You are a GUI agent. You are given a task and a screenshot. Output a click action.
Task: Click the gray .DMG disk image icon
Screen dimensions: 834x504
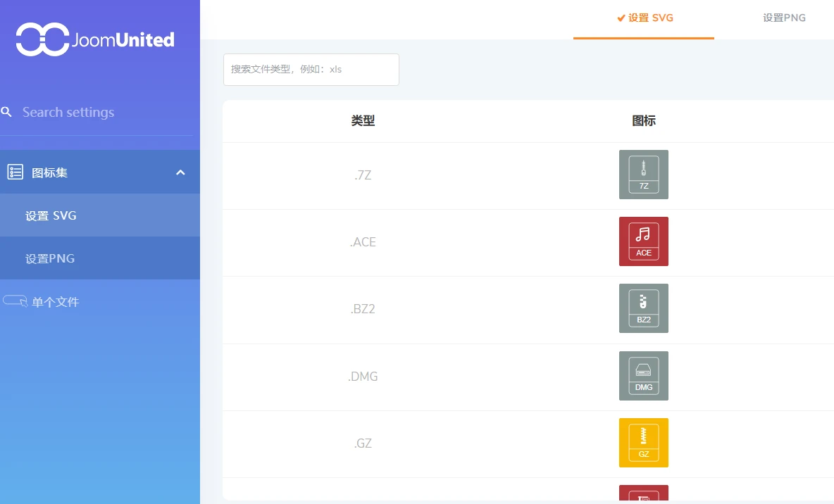(x=643, y=375)
